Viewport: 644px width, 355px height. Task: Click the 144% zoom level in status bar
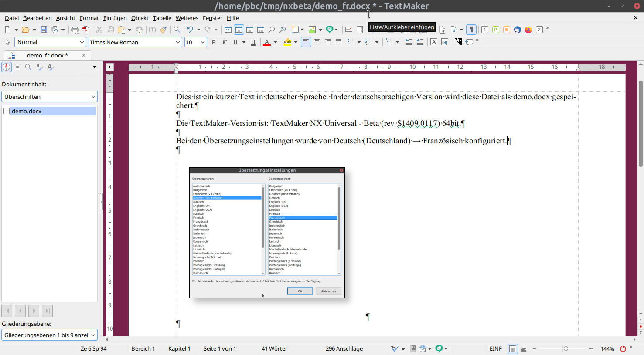pyautogui.click(x=607, y=349)
